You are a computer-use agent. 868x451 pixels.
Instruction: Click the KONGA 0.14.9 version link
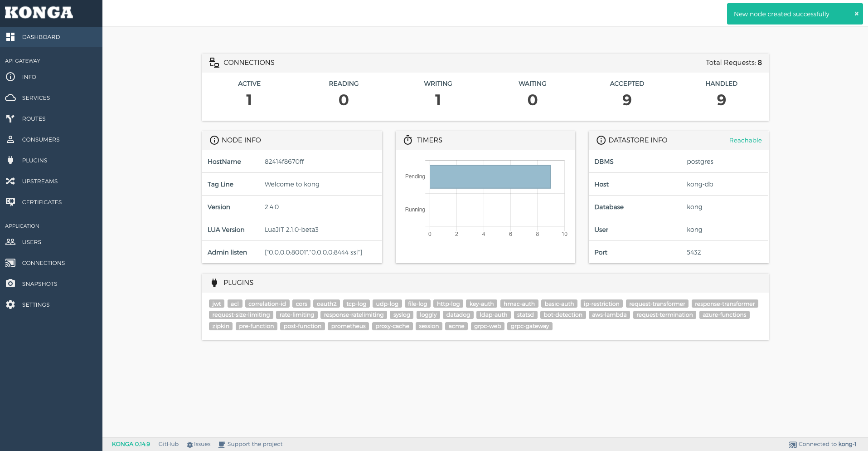tap(131, 444)
